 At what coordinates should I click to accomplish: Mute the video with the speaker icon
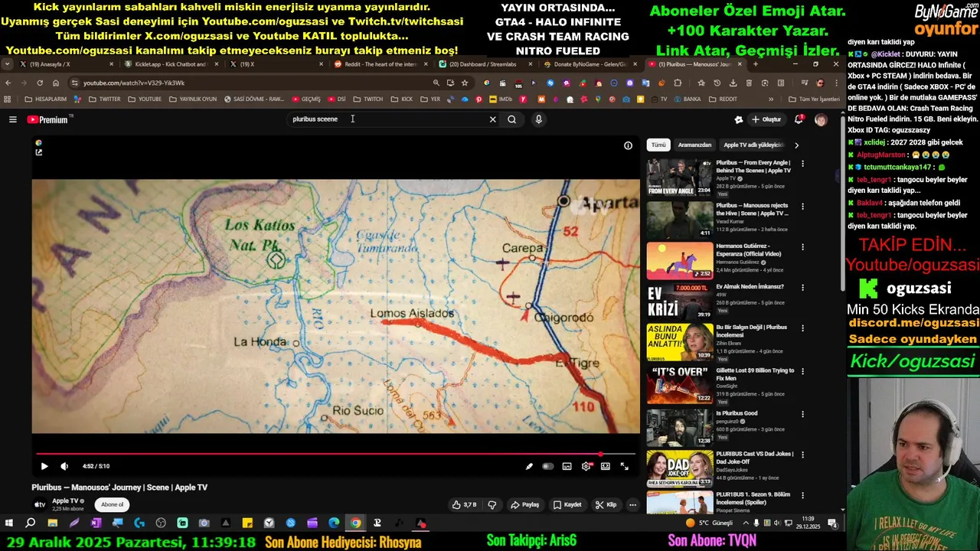point(64,466)
